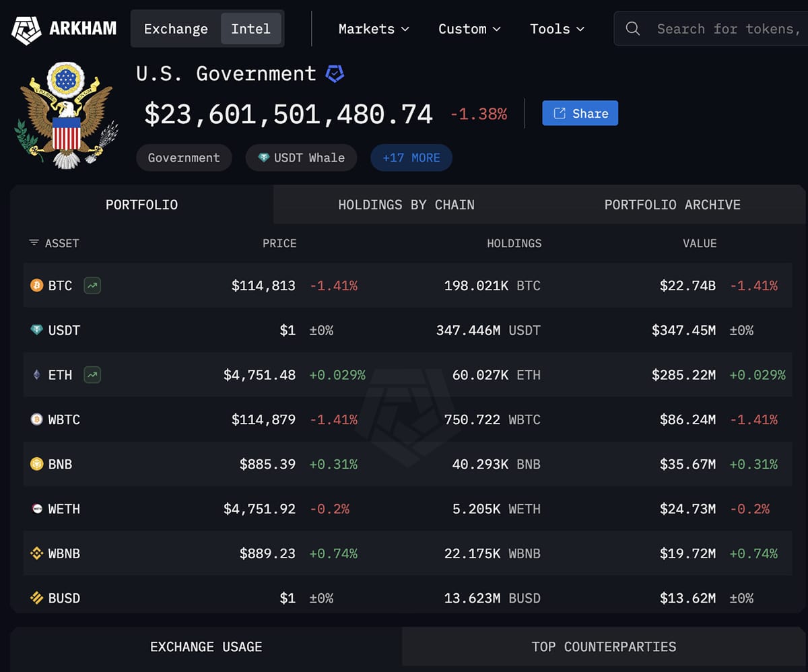Click the Tether USDT coin icon
This screenshot has height=672, width=808.
(36, 330)
